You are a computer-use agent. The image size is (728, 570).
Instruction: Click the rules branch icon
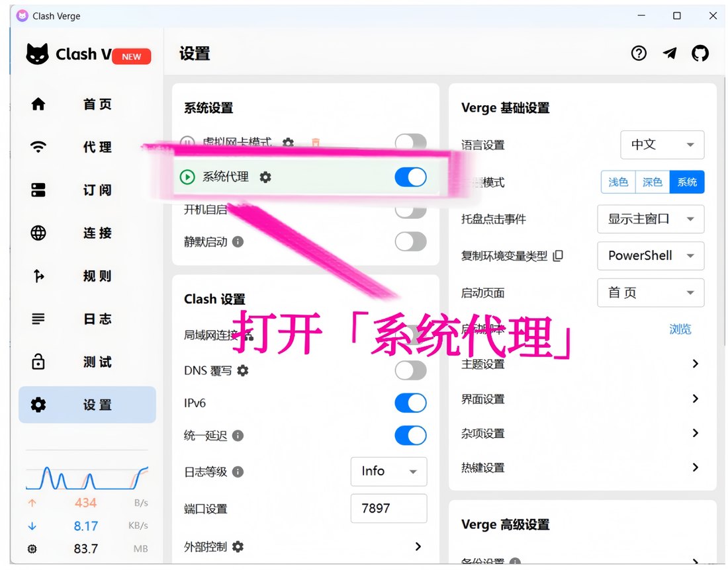39,276
